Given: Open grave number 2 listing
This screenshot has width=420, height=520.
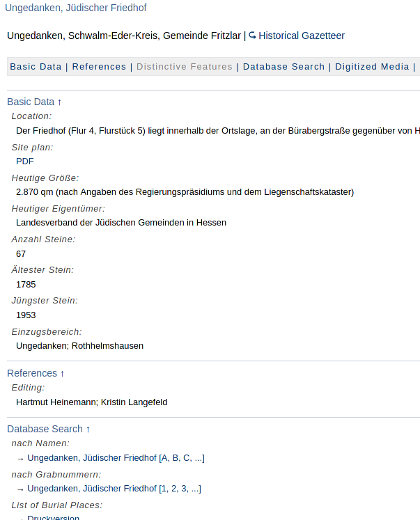Looking at the screenshot, I should 173,489.
